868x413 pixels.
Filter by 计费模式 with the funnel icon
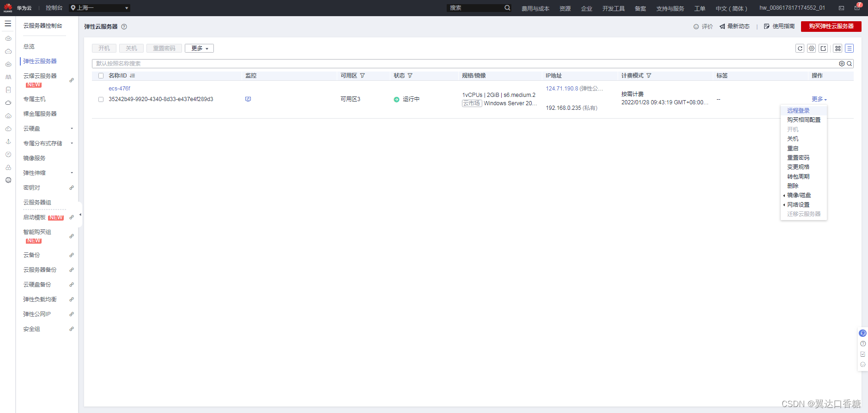pyautogui.click(x=649, y=76)
